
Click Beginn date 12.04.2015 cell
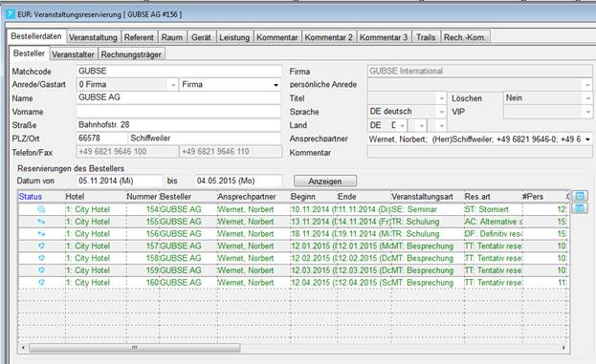[314, 283]
